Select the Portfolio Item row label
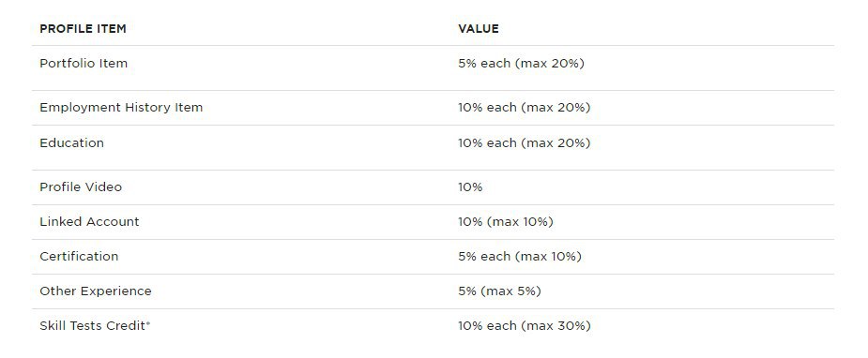868x358 pixels. pyautogui.click(x=84, y=64)
